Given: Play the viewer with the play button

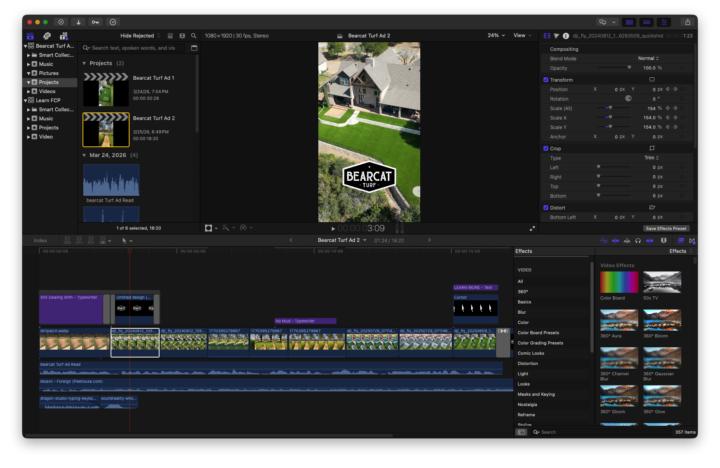Looking at the screenshot, I should coord(333,228).
